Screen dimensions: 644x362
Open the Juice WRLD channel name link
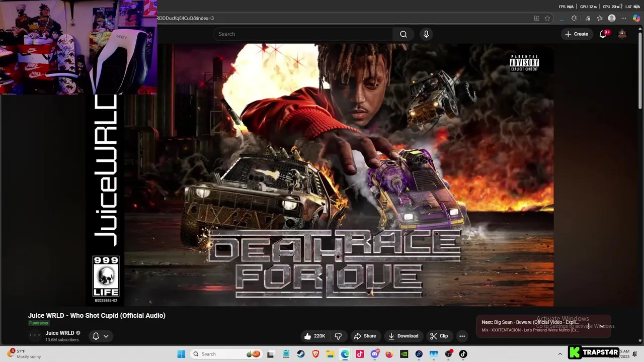60,333
